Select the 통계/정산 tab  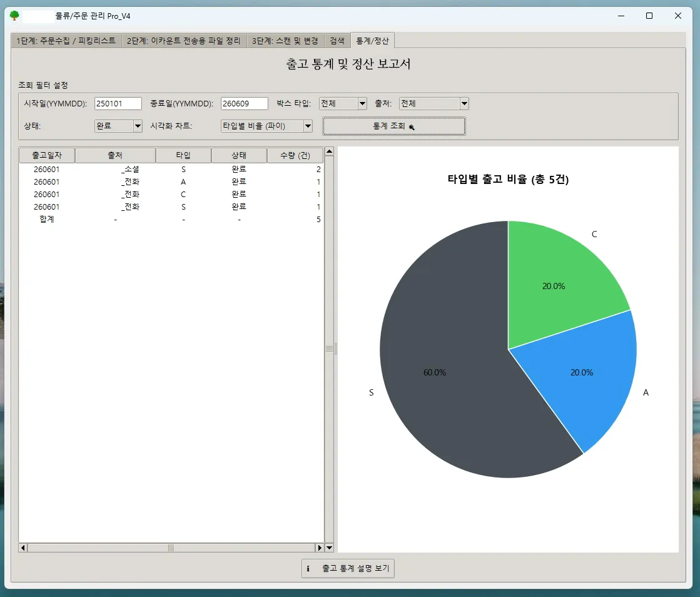pyautogui.click(x=372, y=41)
